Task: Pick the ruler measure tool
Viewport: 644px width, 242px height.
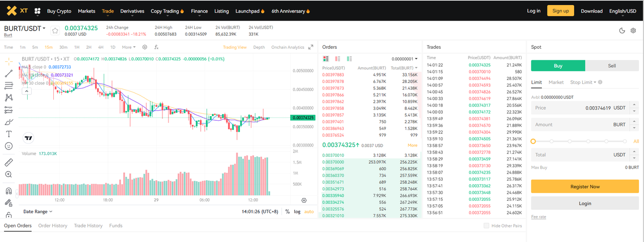Action: (9, 162)
